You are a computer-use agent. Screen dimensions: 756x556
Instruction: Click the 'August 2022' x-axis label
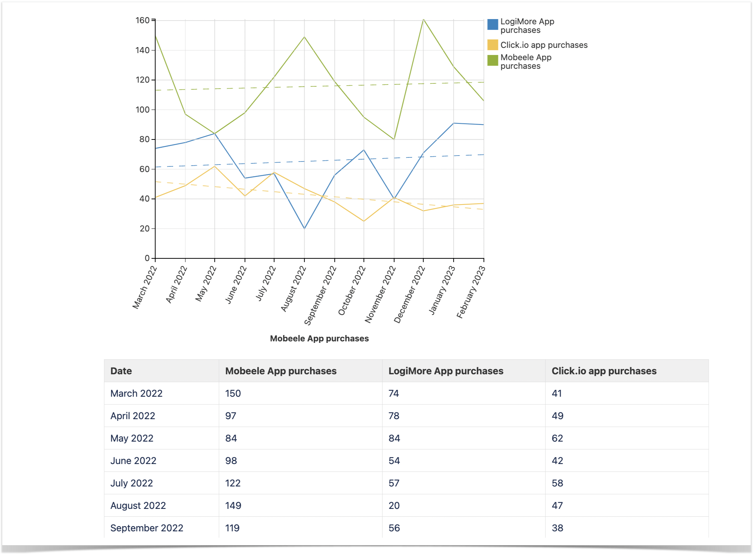click(294, 289)
